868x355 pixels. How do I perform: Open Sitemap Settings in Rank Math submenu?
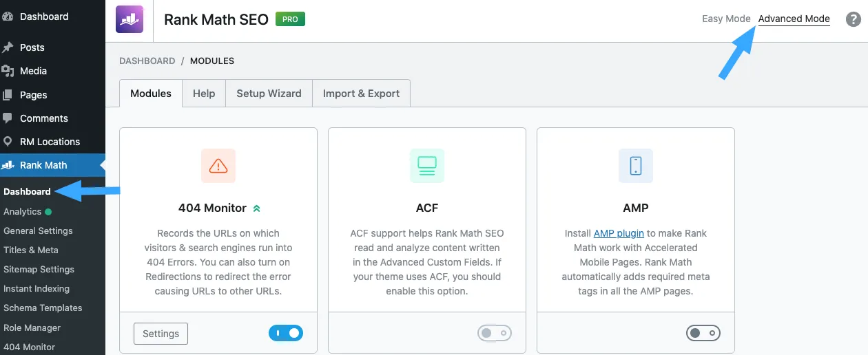[x=39, y=270]
